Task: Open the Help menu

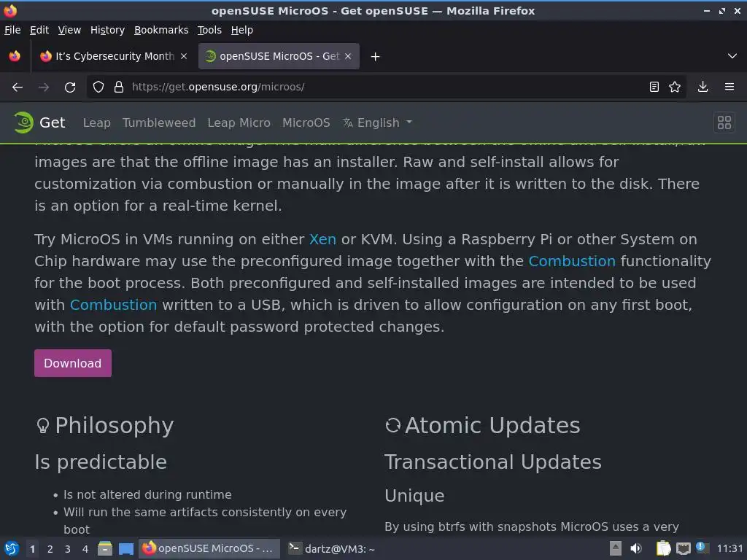Action: click(242, 30)
